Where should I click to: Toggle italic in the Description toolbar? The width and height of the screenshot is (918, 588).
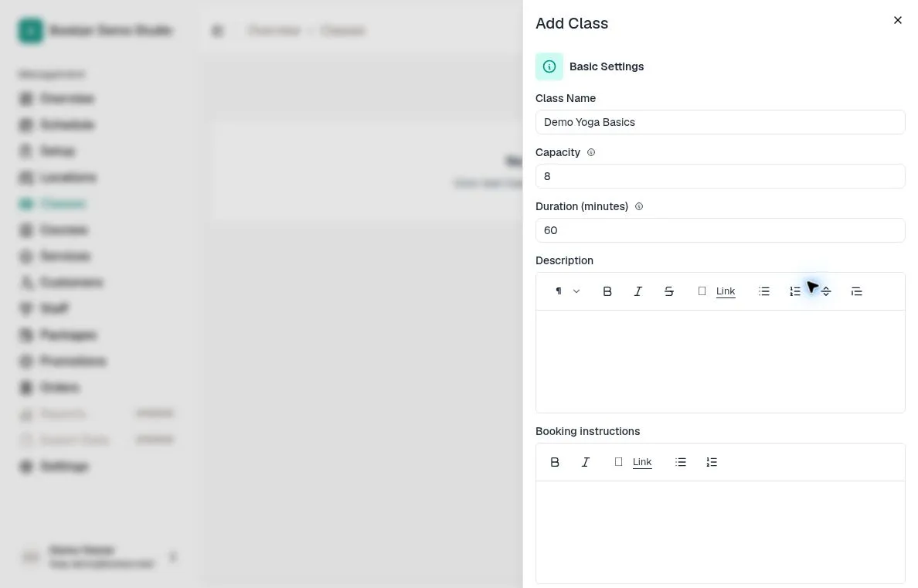(638, 291)
